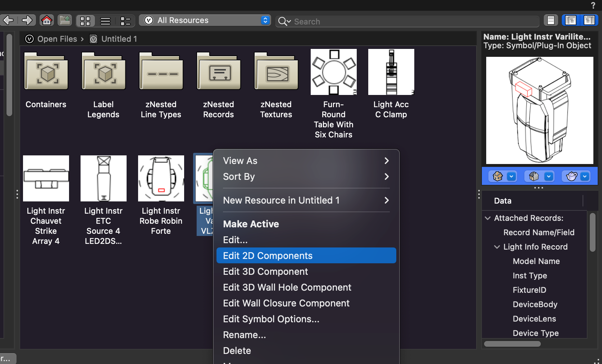Choose Edit... from context menu
Screen dimensions: 602x364
[306, 240]
